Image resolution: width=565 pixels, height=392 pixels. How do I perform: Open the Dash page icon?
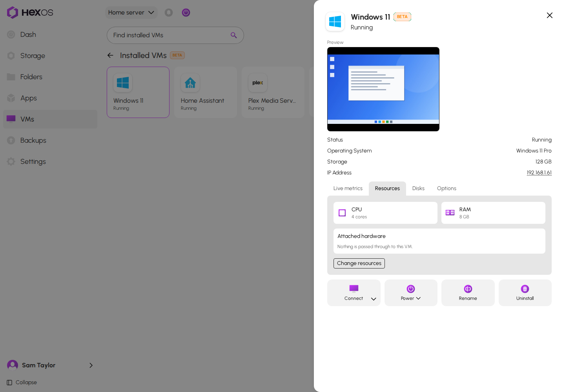(x=11, y=34)
